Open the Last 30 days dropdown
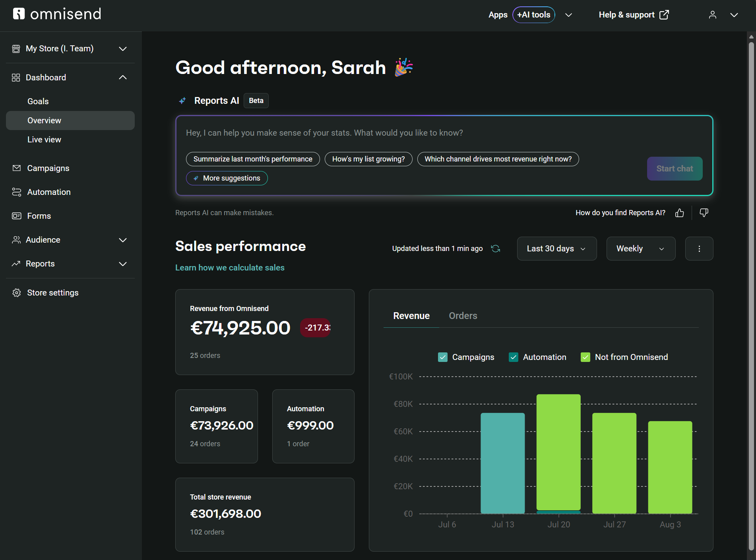Viewport: 756px width, 560px height. [557, 249]
